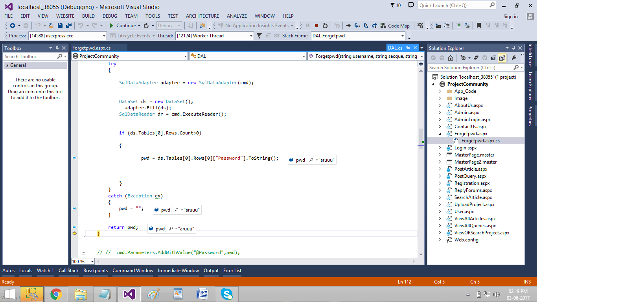Open the Stack Frame dropdown
Screen dimensions: 644x302
click(x=402, y=36)
